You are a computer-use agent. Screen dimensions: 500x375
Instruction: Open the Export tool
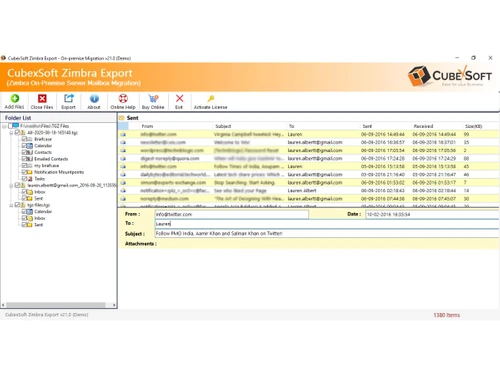(69, 98)
